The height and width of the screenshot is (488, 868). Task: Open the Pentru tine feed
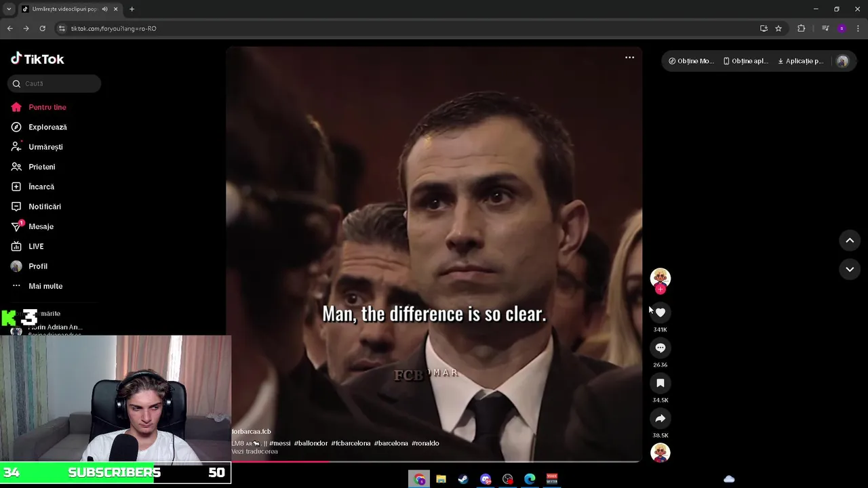pos(39,107)
